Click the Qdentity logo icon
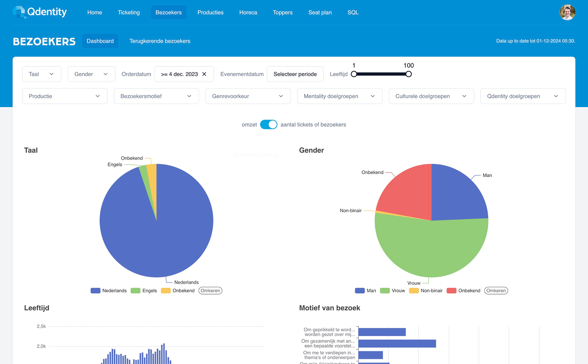Viewport: 588px width, 364px height. 19,12
